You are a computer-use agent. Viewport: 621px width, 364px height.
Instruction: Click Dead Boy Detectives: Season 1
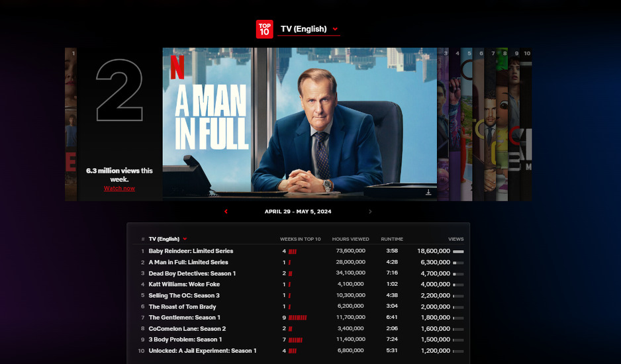pos(192,273)
